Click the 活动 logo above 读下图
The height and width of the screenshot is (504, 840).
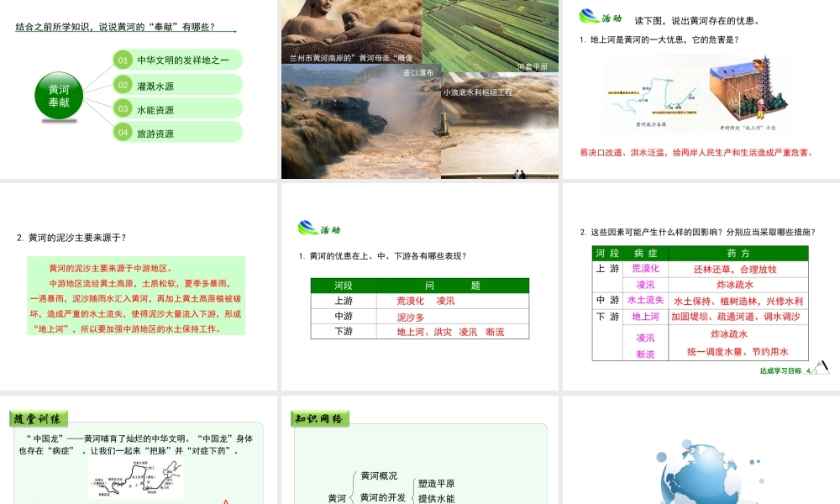click(600, 17)
